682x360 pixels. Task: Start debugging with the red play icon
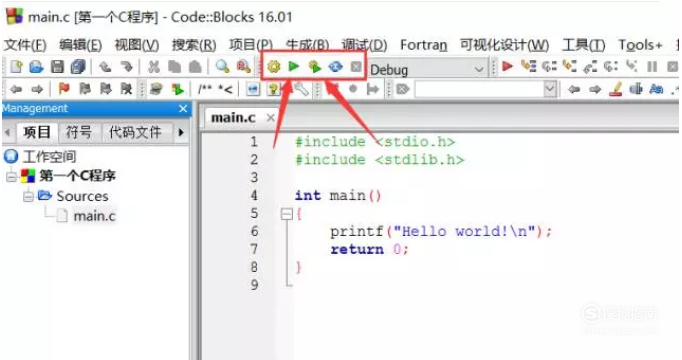(x=507, y=66)
